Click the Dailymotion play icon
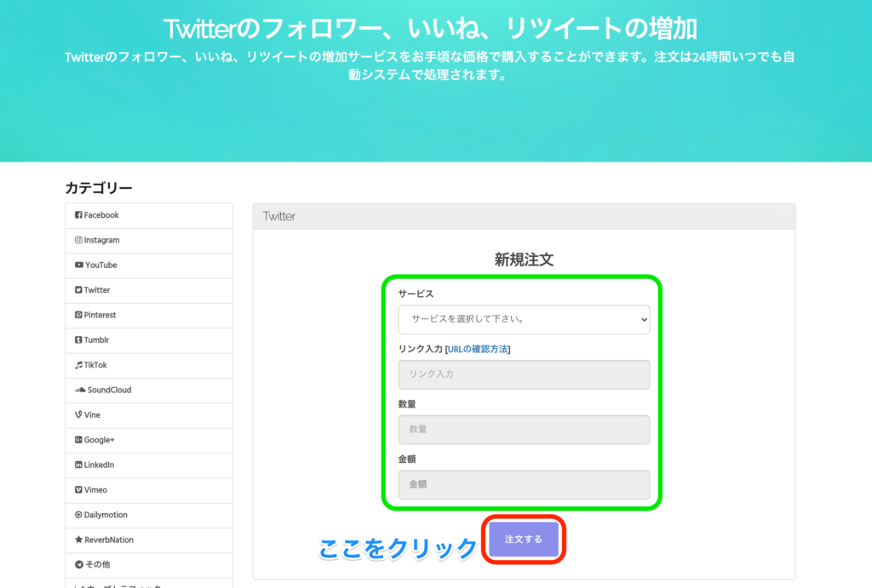Viewport: 872px width, 588px height. (78, 515)
